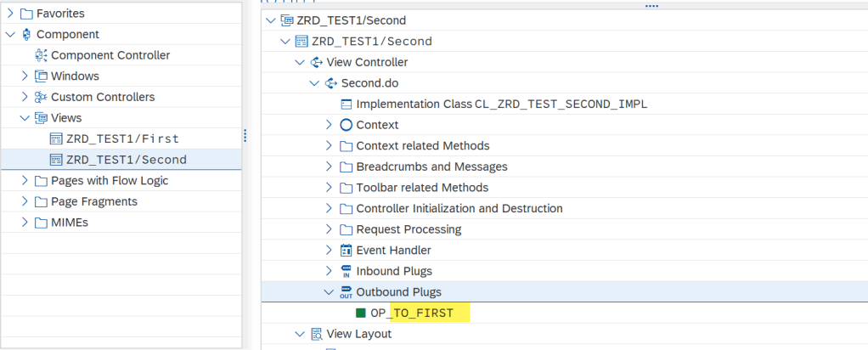The width and height of the screenshot is (868, 350).
Task: Click the Component Controller icon
Action: pos(41,55)
